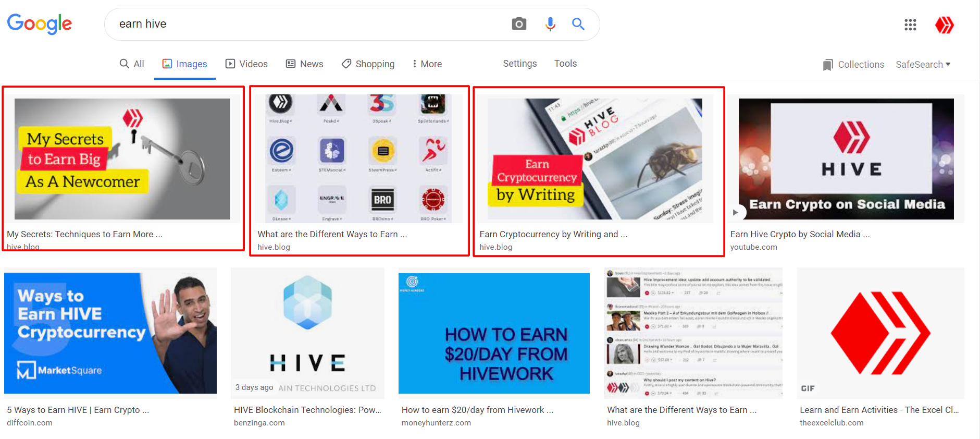Open the Hive dApp icons grid image

[358, 158]
